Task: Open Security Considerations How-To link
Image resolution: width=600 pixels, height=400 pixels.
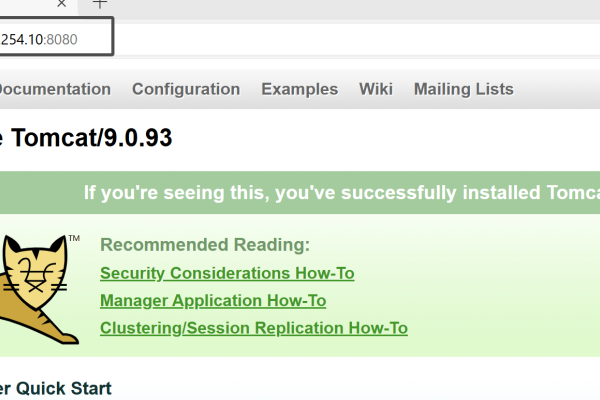Action: [227, 273]
